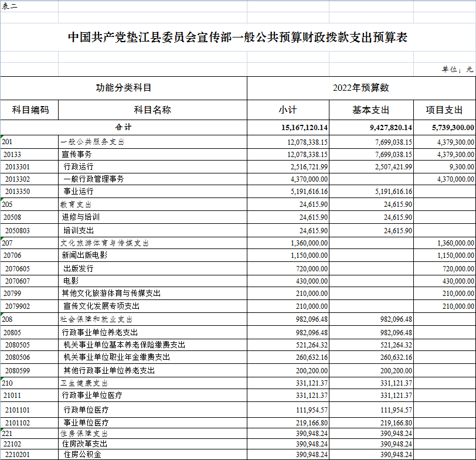The height and width of the screenshot is (460, 476).
Task: Select the 电影 cell
Action: coord(152,281)
